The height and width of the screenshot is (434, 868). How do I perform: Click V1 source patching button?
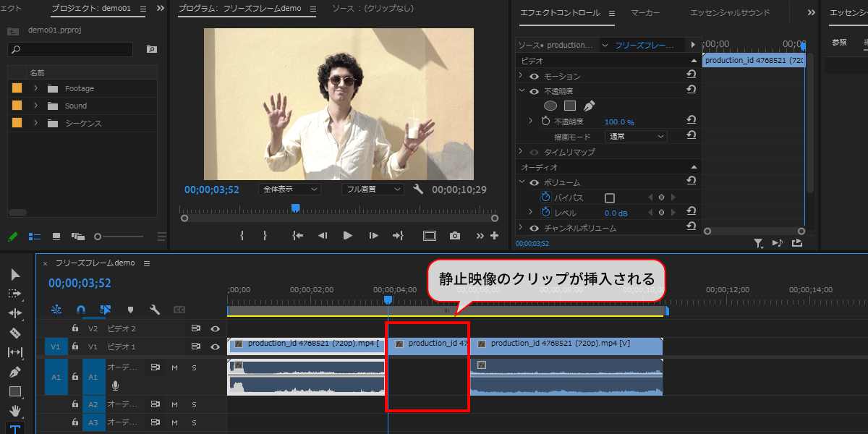click(56, 347)
